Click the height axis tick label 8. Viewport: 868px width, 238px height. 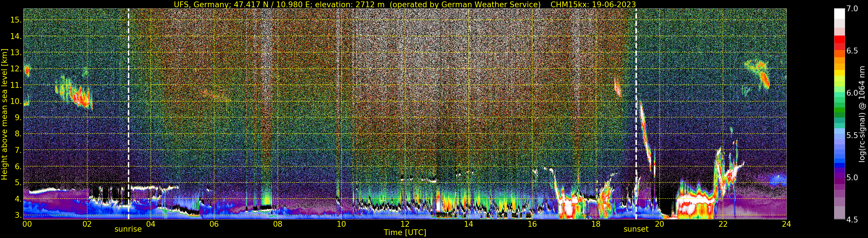pyautogui.click(x=18, y=134)
